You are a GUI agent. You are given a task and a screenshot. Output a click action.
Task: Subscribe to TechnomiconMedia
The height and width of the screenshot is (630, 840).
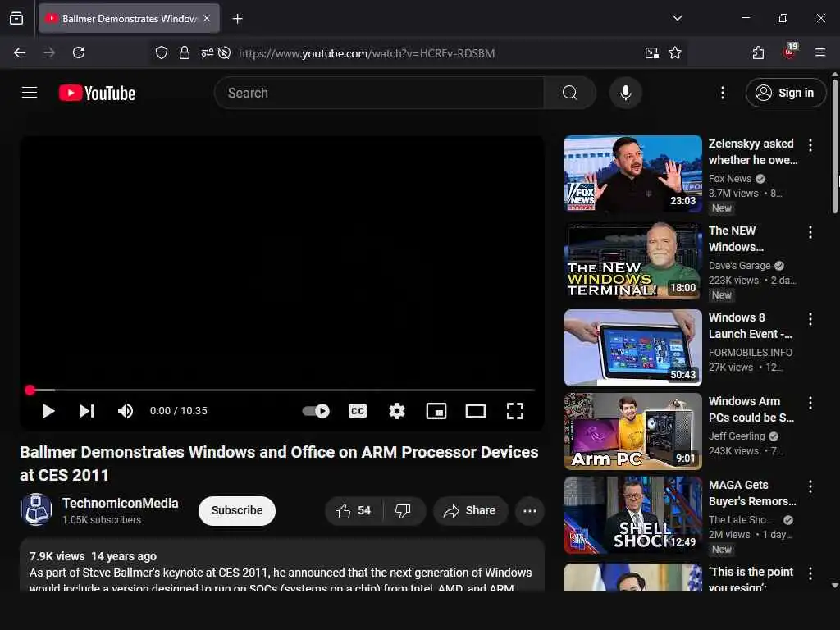tap(237, 510)
